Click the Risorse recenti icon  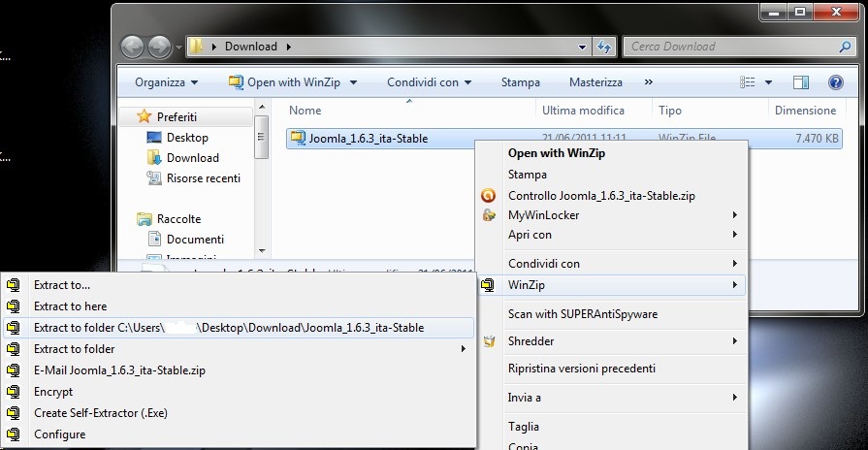pyautogui.click(x=154, y=177)
